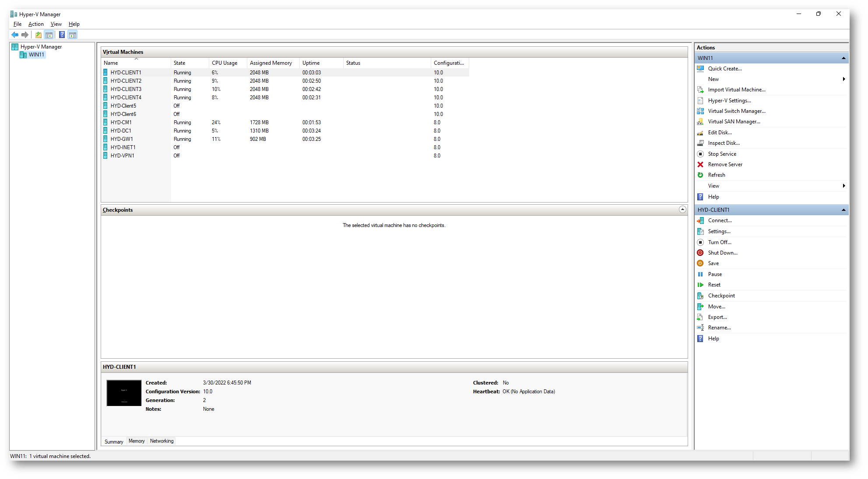Expand the New submenu arrow
The width and height of the screenshot is (868, 479).
843,79
